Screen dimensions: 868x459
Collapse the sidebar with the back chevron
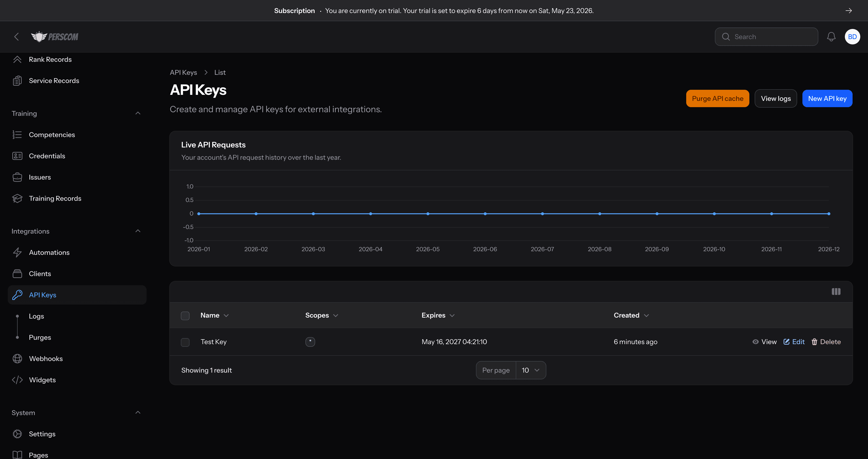pyautogui.click(x=16, y=37)
